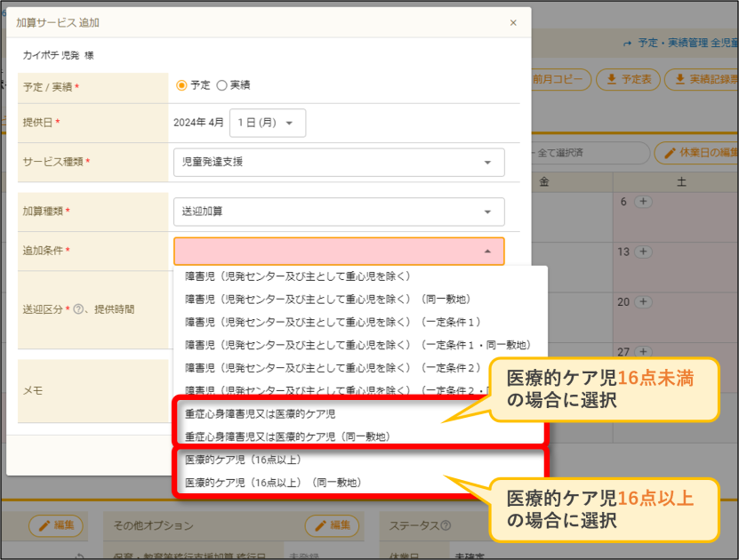Click the 予定表 download button
This screenshot has width=739, height=560.
628,79
